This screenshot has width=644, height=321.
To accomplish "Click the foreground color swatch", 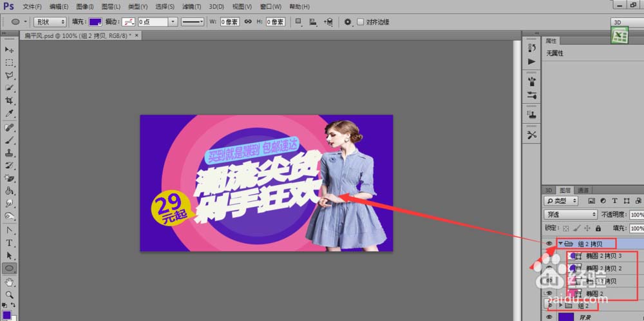I will (6, 315).
